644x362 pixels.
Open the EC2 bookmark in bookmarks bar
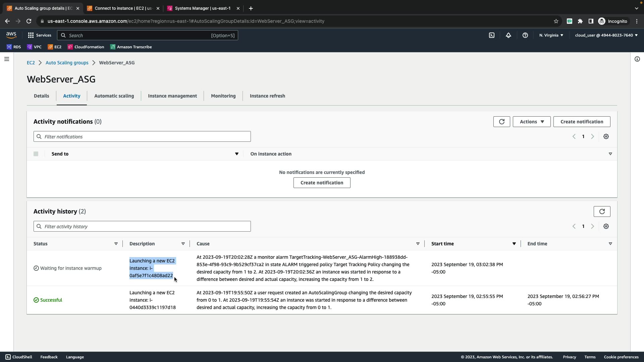(55, 47)
